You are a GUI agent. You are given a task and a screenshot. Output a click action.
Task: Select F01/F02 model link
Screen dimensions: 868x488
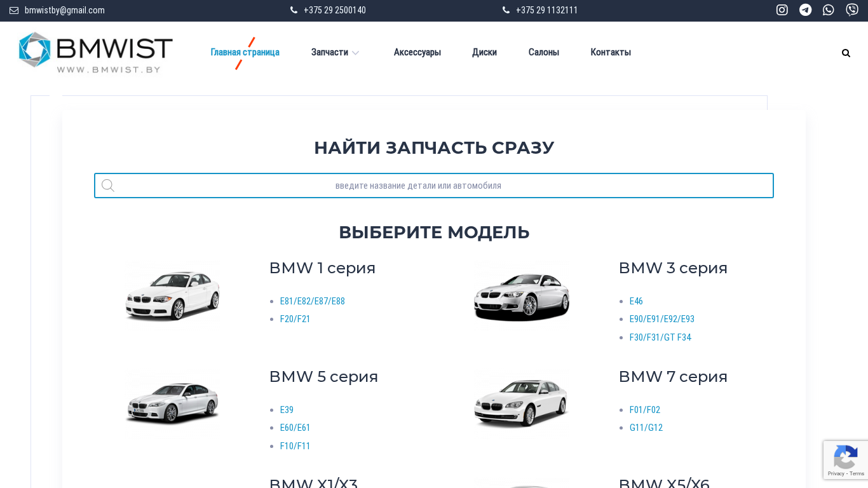[x=645, y=410]
